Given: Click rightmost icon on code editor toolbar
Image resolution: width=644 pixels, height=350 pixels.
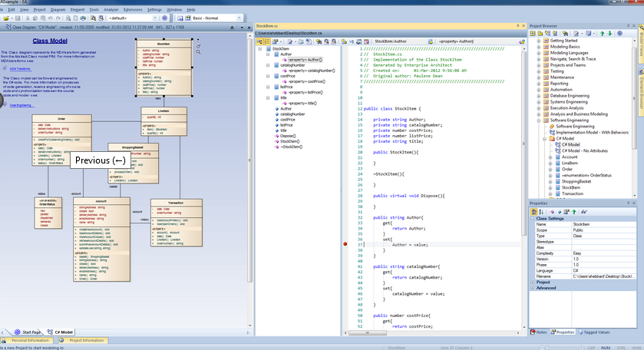Looking at the screenshot, I should click(522, 41).
